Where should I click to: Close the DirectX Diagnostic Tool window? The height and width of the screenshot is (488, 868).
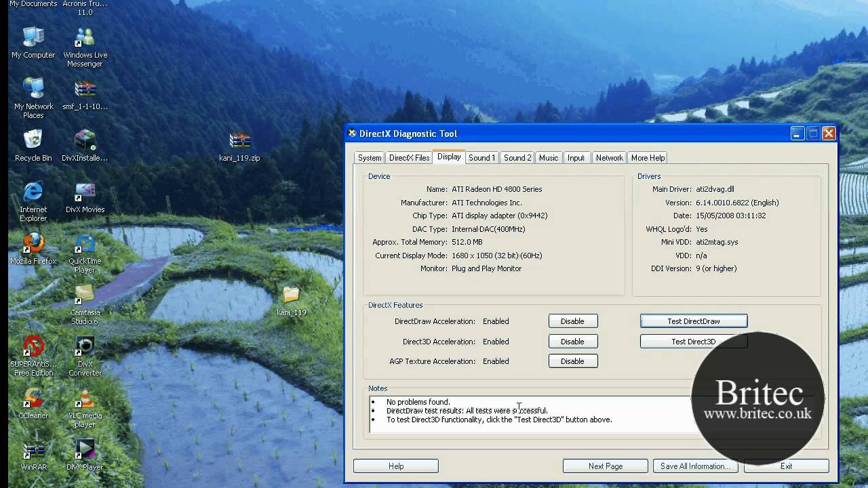(x=829, y=134)
